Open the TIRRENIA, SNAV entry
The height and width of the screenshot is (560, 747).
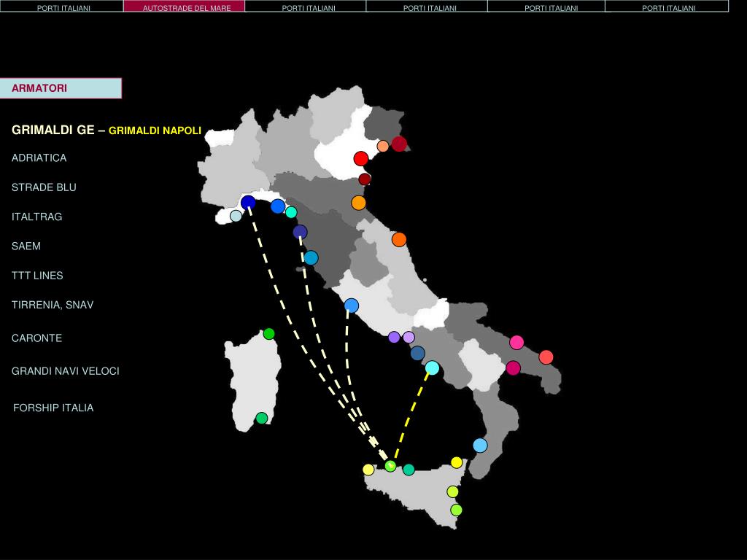click(x=53, y=306)
